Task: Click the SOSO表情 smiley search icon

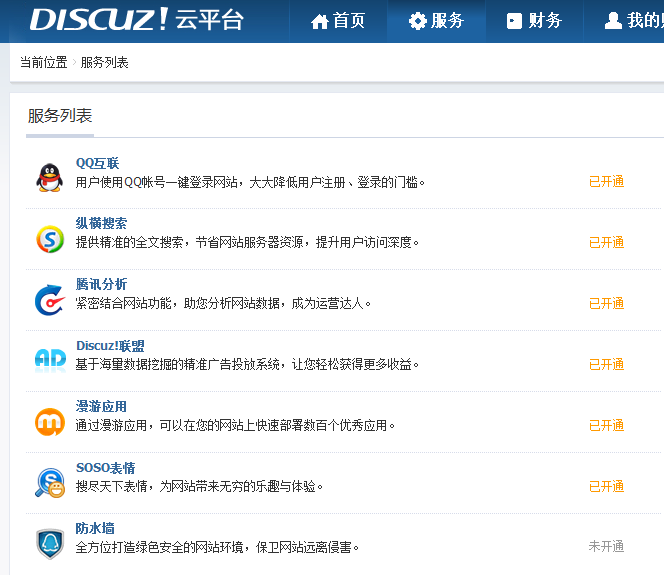Action: click(x=50, y=483)
